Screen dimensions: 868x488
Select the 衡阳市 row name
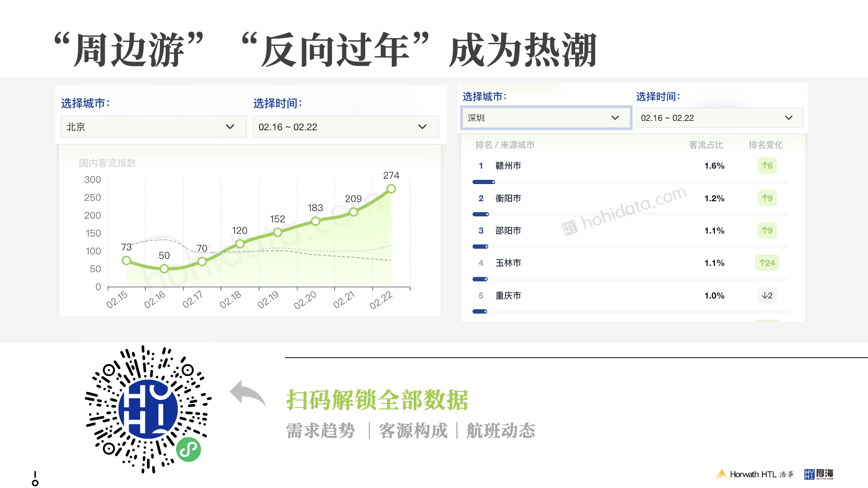coord(508,198)
